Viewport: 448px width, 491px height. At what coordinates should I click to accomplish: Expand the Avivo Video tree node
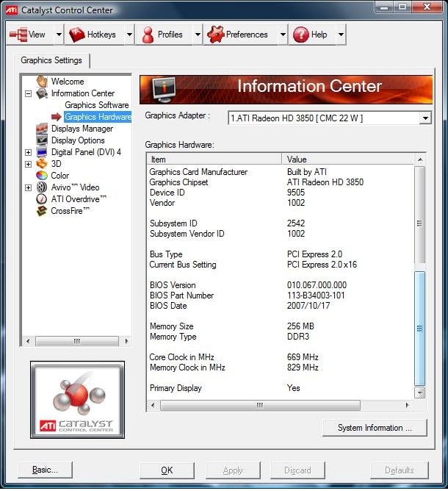pos(28,187)
